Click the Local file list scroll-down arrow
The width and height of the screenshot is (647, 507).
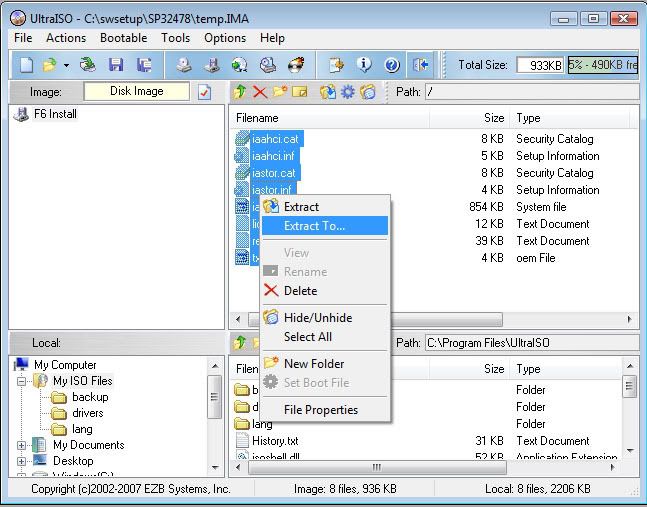click(x=630, y=450)
